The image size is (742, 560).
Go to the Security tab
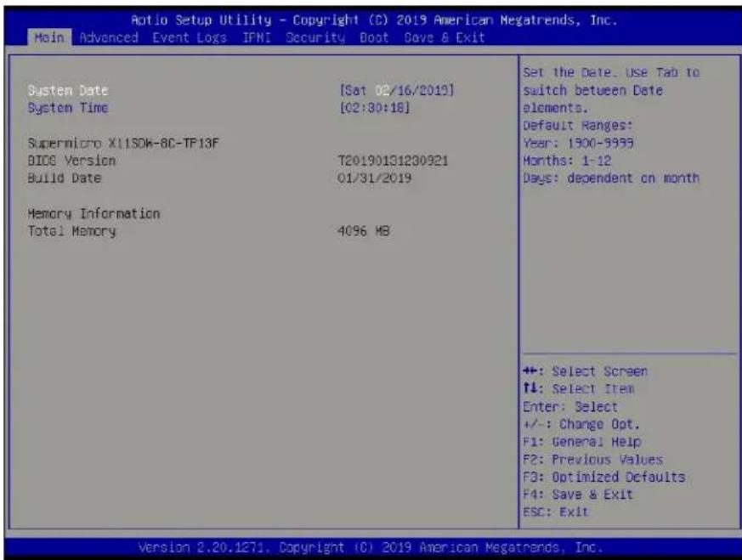pyautogui.click(x=315, y=37)
